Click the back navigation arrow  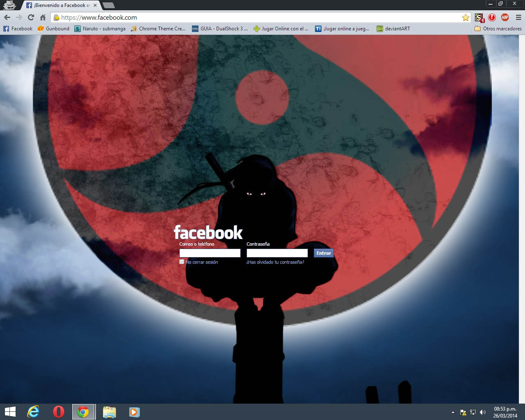(7, 17)
